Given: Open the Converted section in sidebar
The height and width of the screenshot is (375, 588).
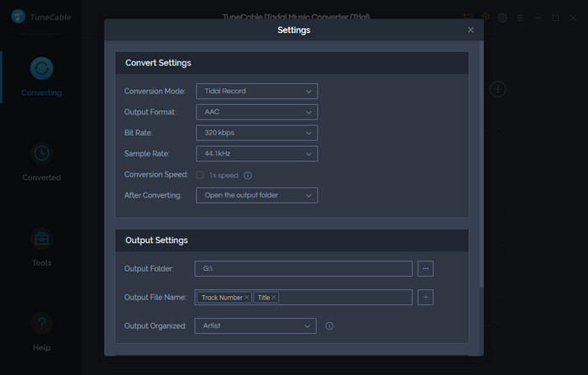Looking at the screenshot, I should 42,162.
